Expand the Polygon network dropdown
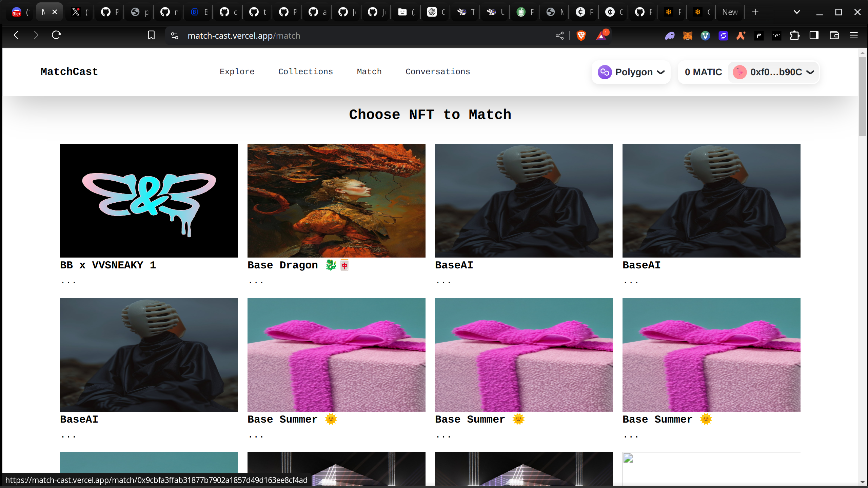 point(631,72)
